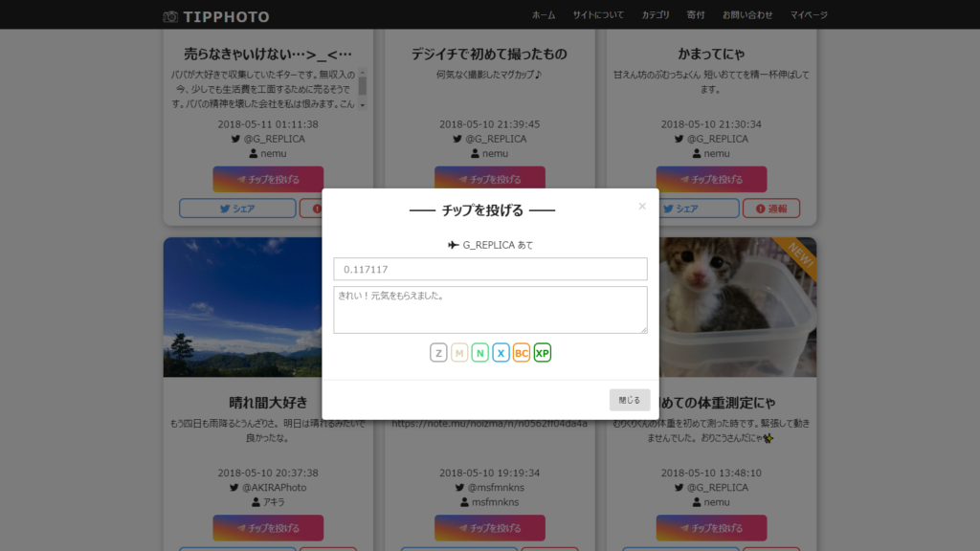Screen dimensions: 980x551
Task: Pick the blue X coin icon
Action: pos(501,353)
